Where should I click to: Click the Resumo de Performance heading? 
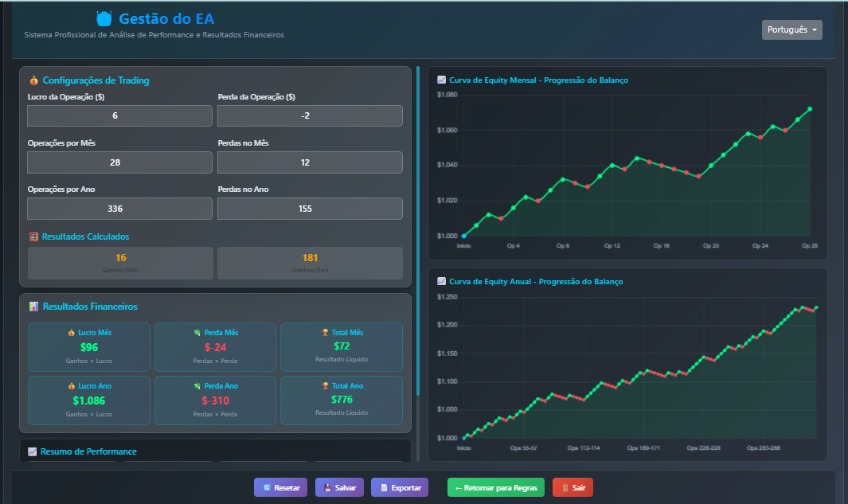pos(88,451)
